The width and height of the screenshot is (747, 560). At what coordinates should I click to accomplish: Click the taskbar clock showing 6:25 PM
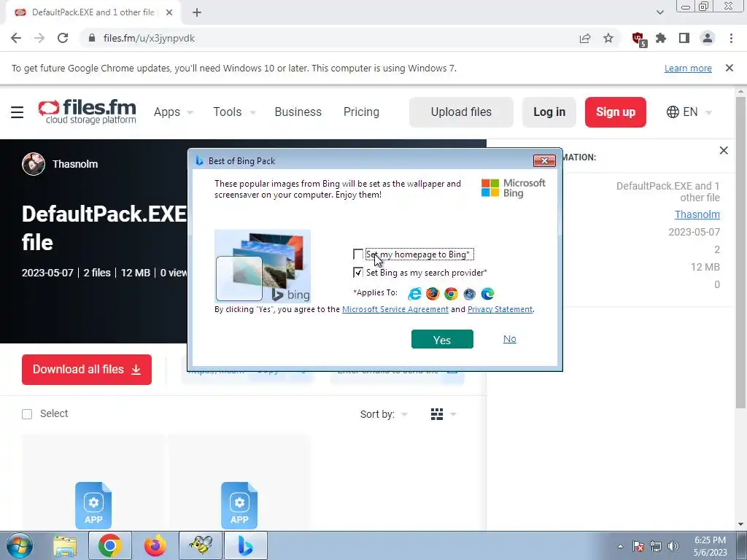coord(710,546)
